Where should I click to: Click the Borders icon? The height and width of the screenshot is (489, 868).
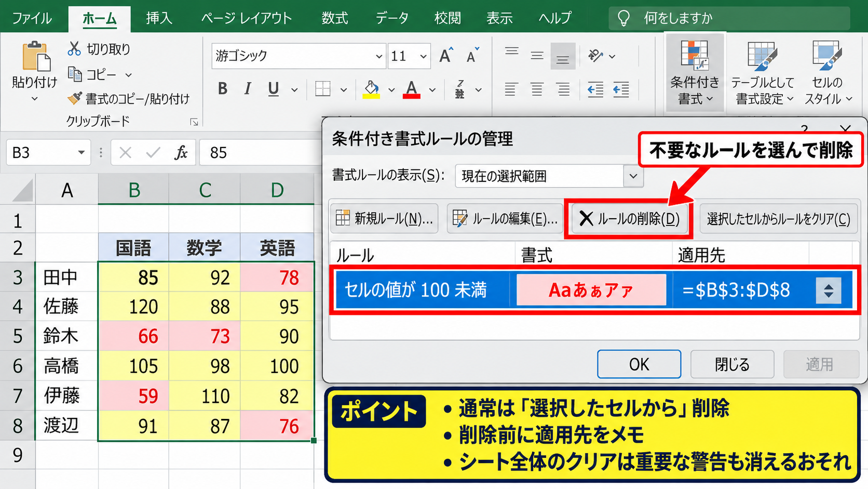tap(323, 89)
